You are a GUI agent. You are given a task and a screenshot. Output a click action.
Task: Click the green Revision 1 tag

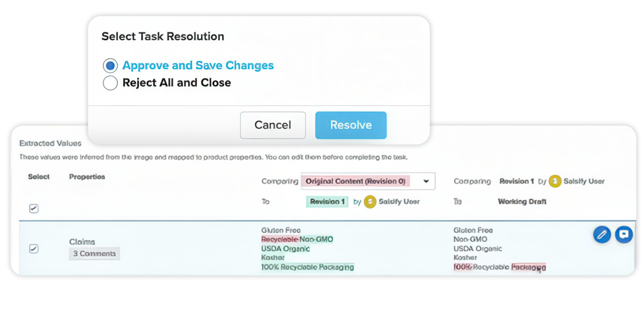tap(327, 202)
